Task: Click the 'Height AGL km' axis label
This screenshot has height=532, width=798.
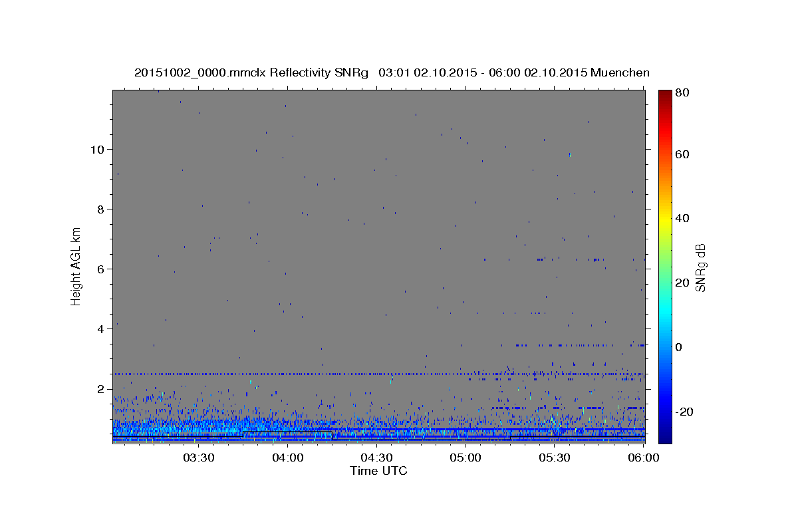Action: tap(76, 266)
